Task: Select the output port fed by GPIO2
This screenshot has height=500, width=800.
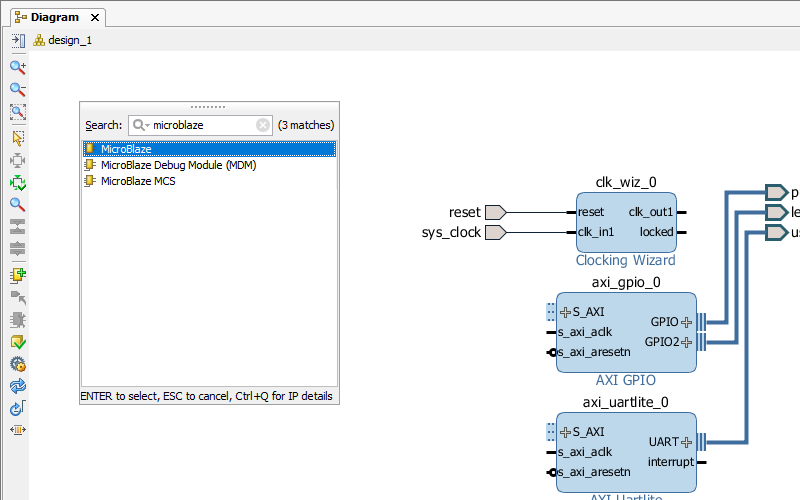Action: pos(777,212)
